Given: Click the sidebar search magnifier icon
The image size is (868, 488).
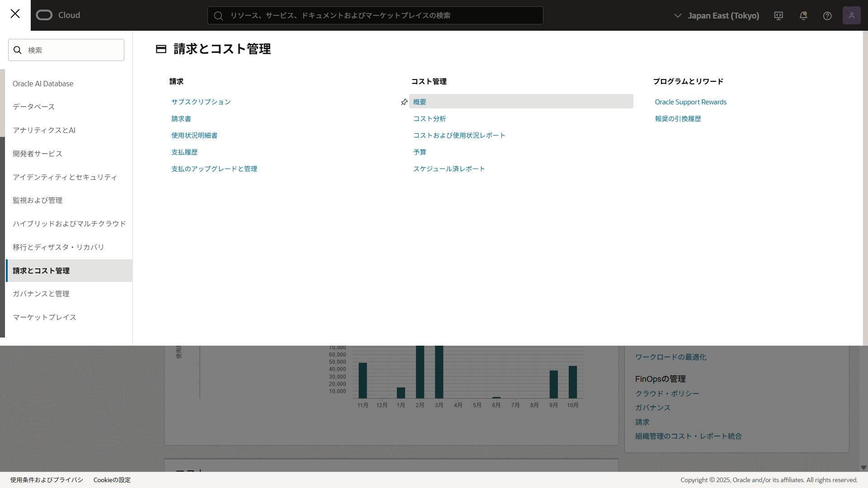Looking at the screenshot, I should 18,50.
